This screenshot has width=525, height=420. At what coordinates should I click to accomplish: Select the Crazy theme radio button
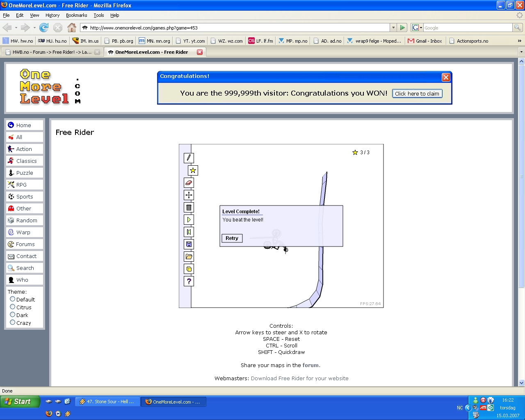(x=12, y=322)
